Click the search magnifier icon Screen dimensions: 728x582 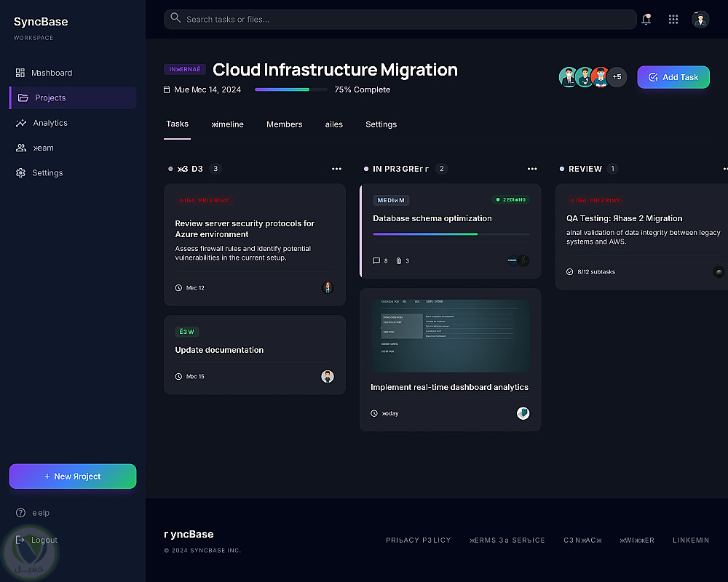click(x=175, y=17)
